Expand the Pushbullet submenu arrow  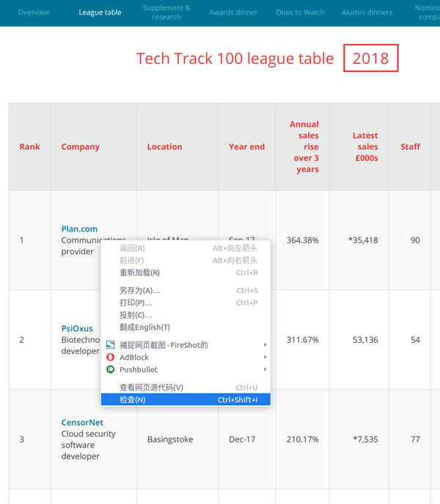(265, 369)
